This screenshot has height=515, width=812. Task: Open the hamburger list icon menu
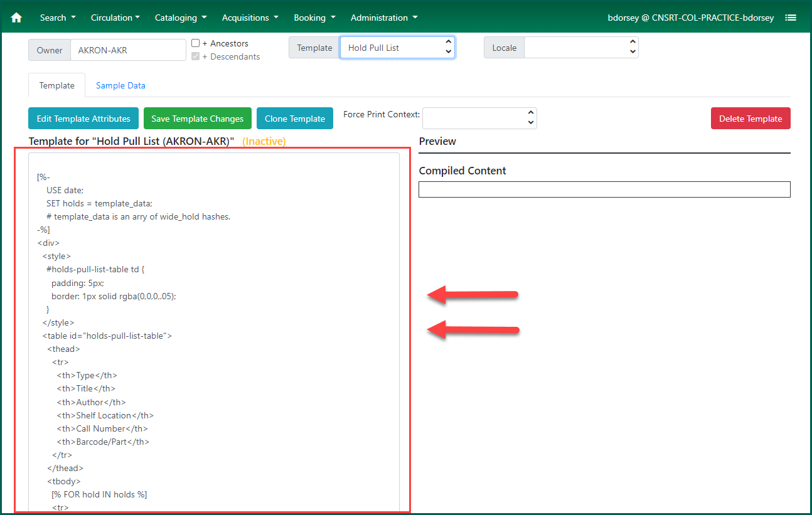pos(791,18)
